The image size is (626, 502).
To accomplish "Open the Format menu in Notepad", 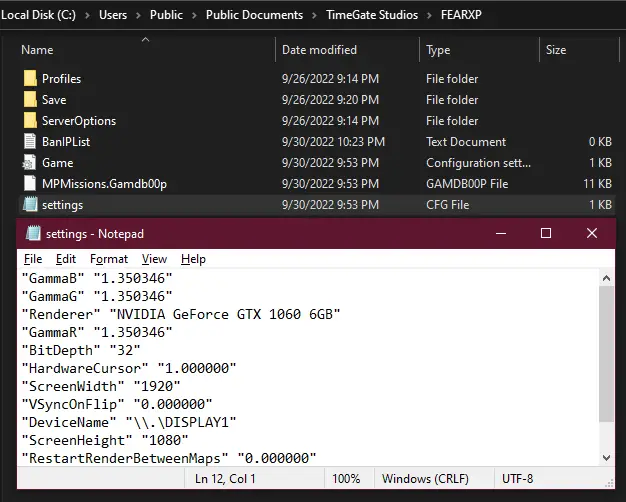I will [109, 259].
